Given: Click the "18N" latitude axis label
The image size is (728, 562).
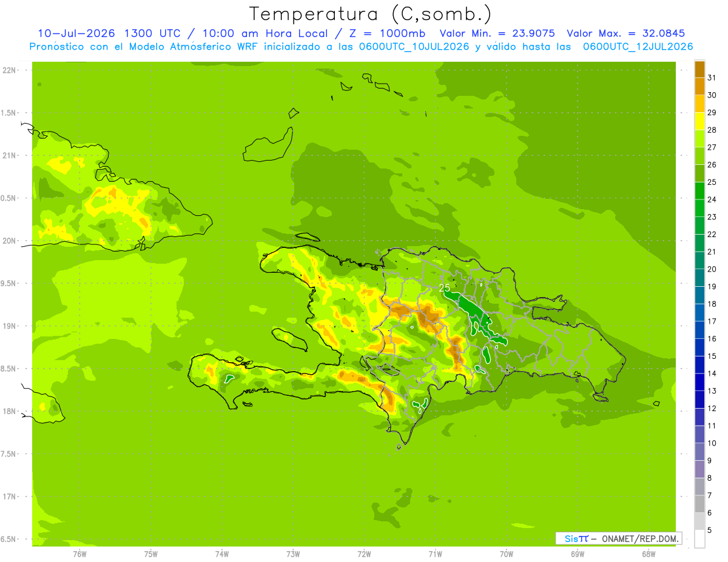Looking at the screenshot, I should 9,412.
